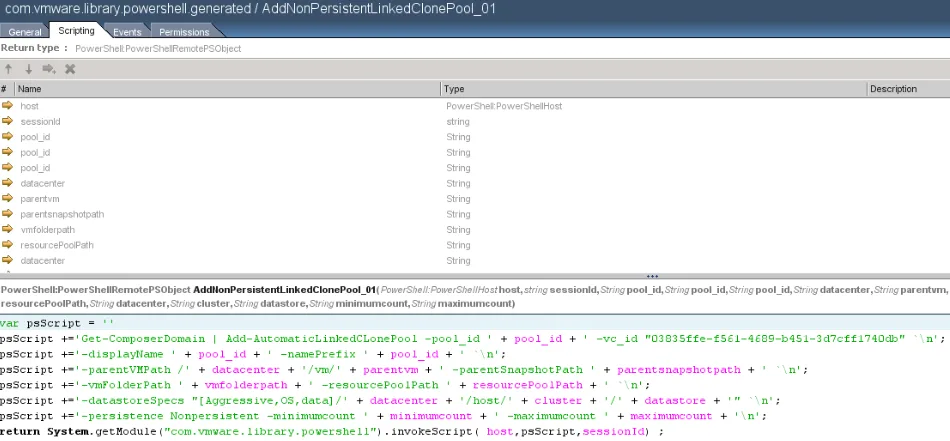
Task: Click the Name column header
Action: [x=228, y=88]
